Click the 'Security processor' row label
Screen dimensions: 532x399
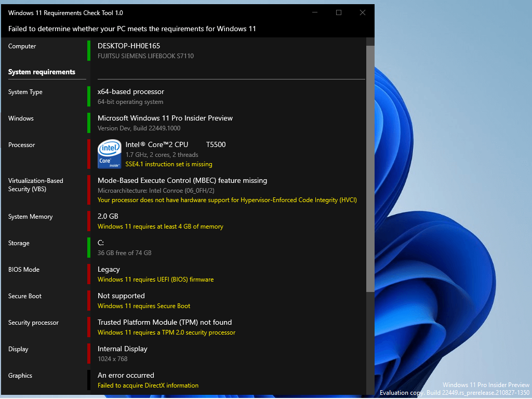click(33, 323)
